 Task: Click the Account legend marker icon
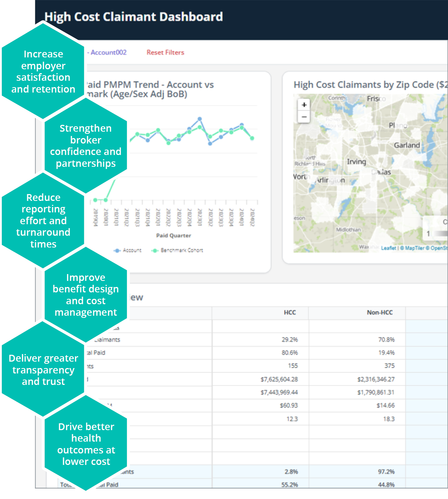[116, 250]
